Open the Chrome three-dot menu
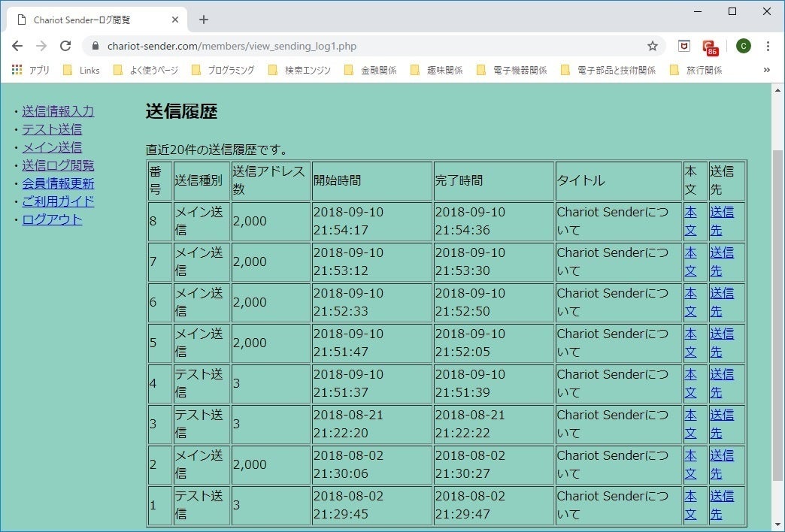This screenshot has height=532, width=785. tap(768, 46)
